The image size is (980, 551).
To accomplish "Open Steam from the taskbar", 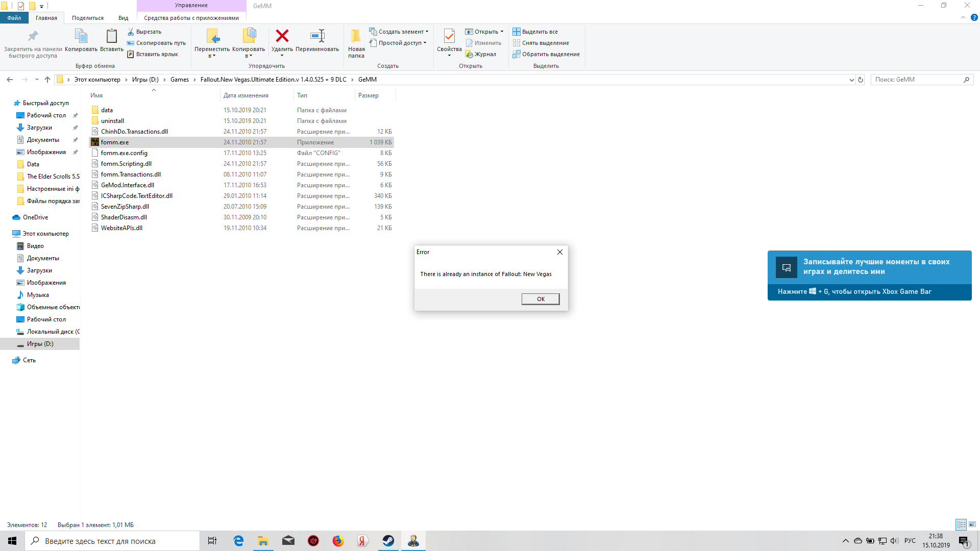I will click(388, 541).
